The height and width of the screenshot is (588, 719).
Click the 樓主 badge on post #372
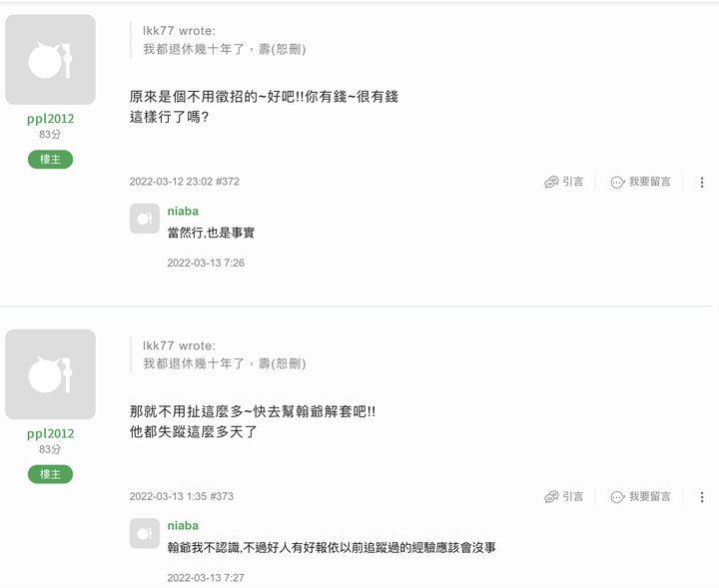tap(51, 160)
